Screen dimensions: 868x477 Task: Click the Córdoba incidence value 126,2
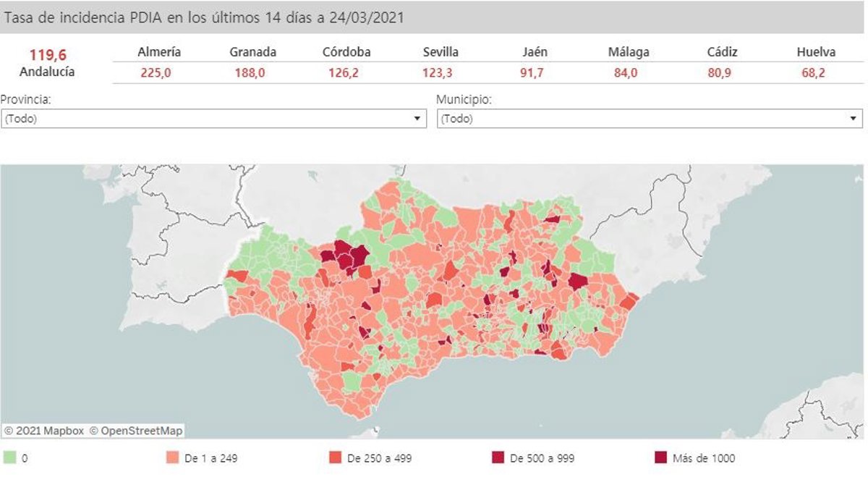[346, 72]
